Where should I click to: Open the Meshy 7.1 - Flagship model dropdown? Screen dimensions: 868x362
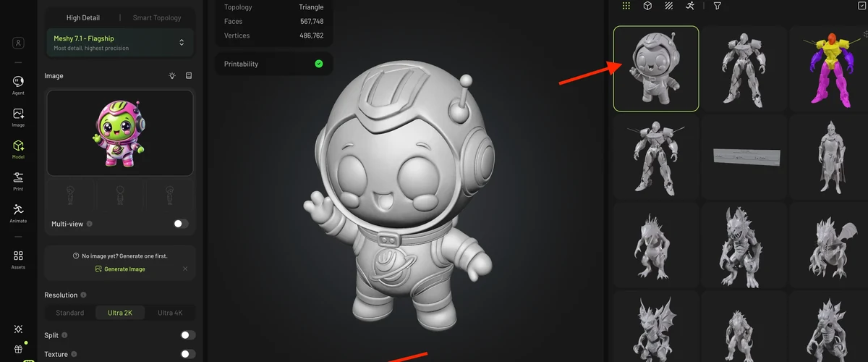(119, 43)
